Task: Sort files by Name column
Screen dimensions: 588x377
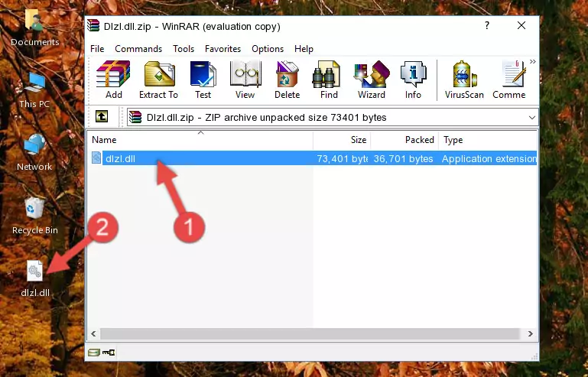Action: point(200,139)
